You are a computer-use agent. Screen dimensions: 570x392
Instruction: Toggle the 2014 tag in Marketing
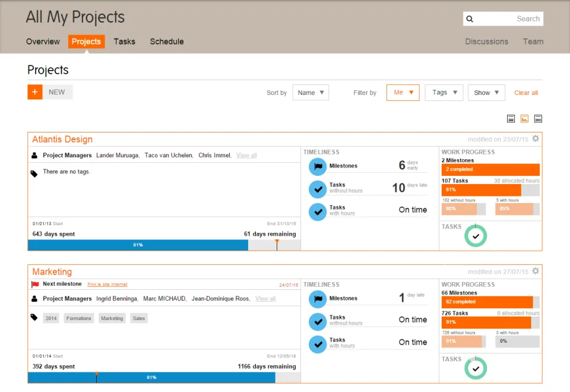(51, 318)
